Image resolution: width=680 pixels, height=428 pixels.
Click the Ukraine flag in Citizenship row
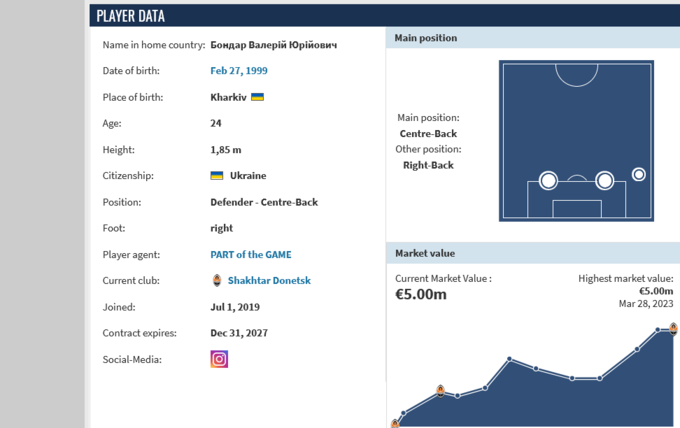(217, 175)
